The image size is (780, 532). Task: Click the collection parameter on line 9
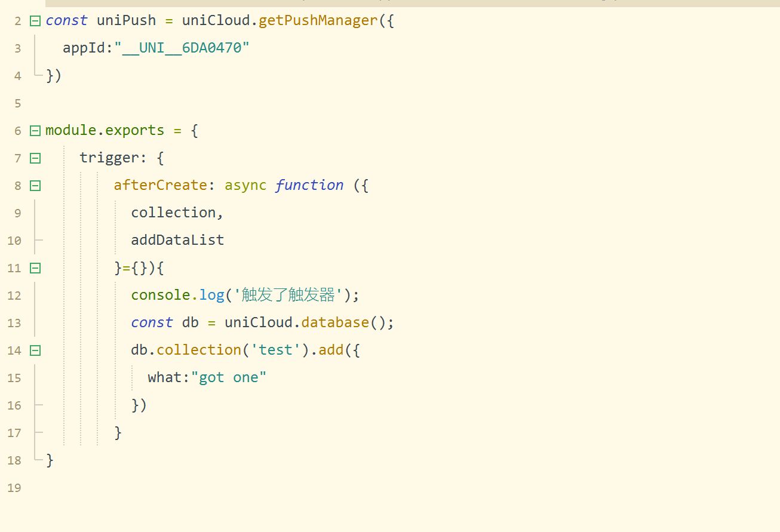tap(173, 213)
